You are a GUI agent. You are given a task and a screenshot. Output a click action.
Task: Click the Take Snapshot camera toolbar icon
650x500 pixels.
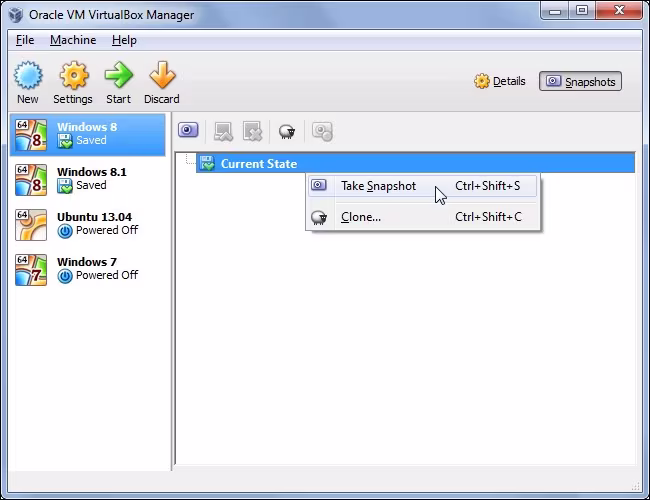coord(188,130)
